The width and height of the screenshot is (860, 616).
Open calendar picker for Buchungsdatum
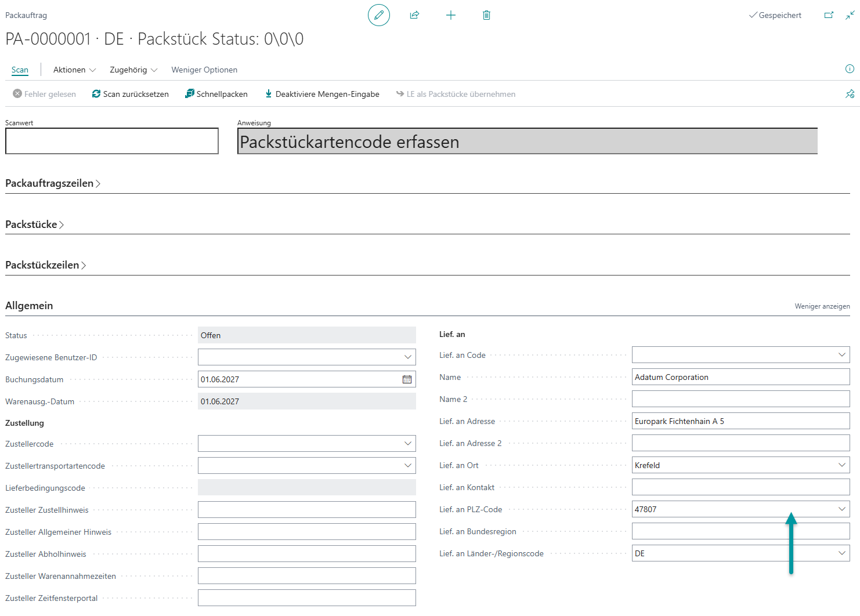coord(407,379)
